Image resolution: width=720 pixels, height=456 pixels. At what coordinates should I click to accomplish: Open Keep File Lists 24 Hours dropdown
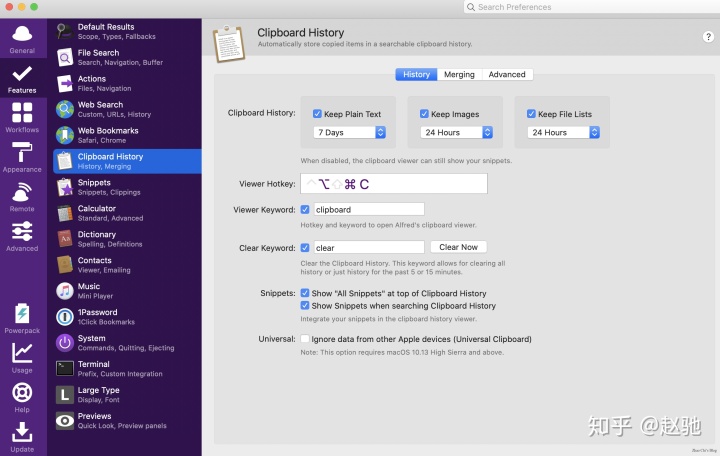[x=563, y=132]
